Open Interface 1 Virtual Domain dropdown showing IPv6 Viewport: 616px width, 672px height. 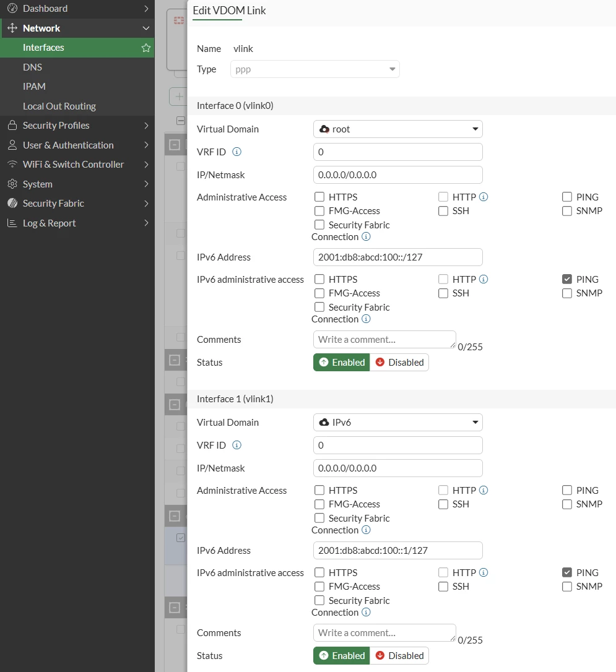tap(398, 422)
